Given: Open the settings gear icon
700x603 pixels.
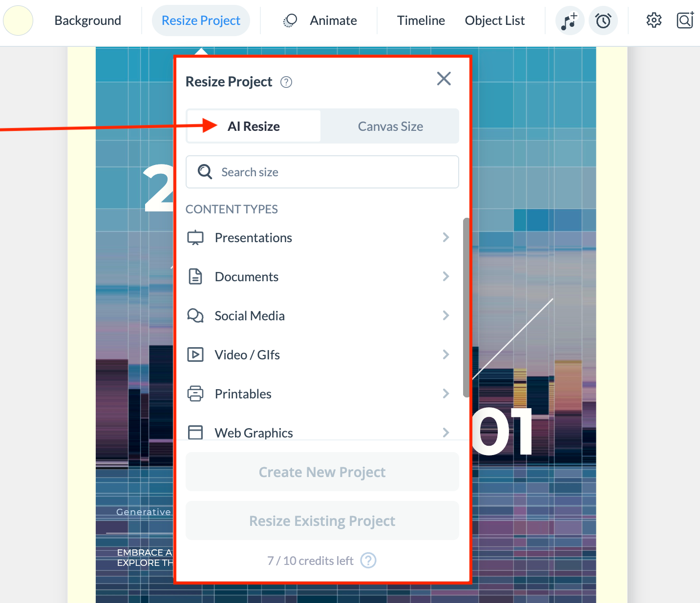Looking at the screenshot, I should 654,20.
